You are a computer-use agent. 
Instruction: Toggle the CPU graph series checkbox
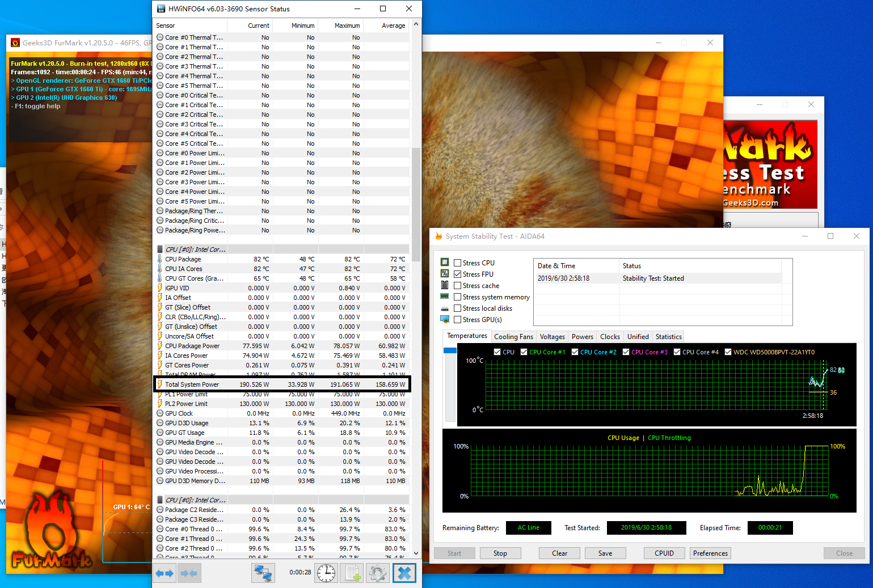(x=497, y=352)
